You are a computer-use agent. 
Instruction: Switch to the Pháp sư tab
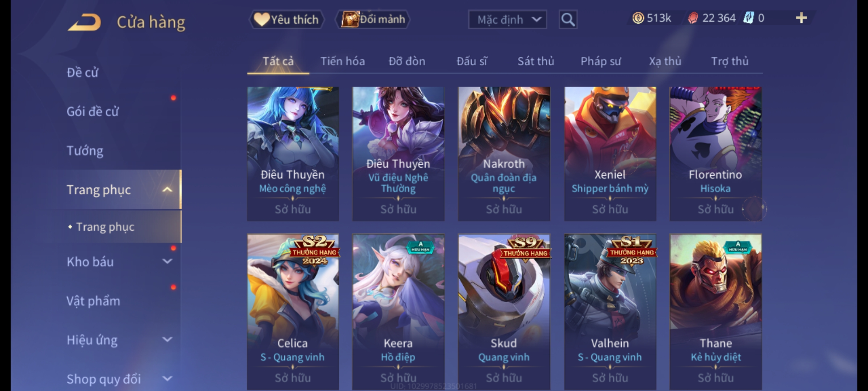600,61
